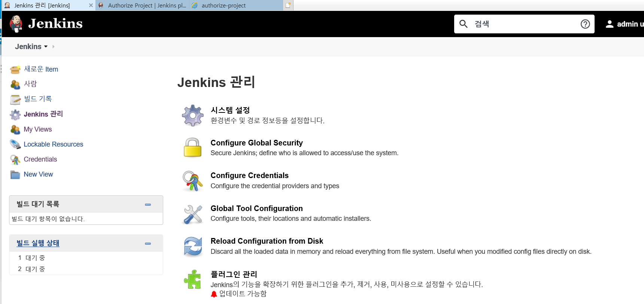
Task: Close the Jenkins 관리 browser tab
Action: pyautogui.click(x=91, y=5)
